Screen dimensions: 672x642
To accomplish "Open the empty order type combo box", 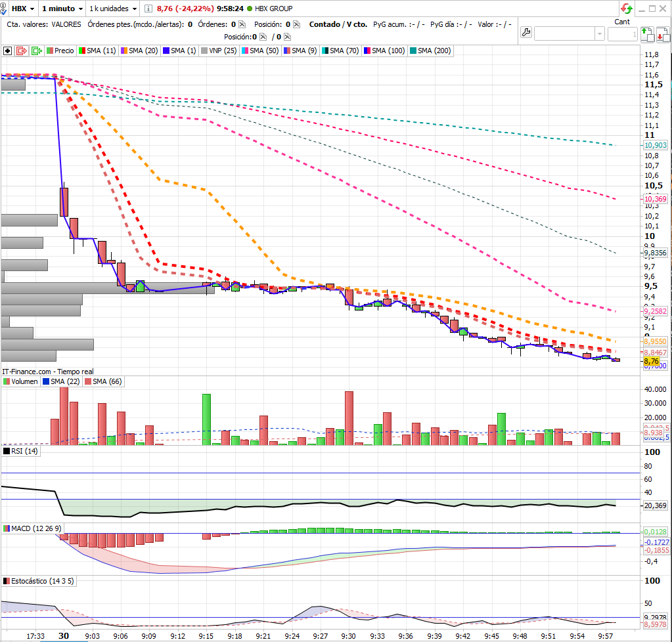I will point(569,33).
